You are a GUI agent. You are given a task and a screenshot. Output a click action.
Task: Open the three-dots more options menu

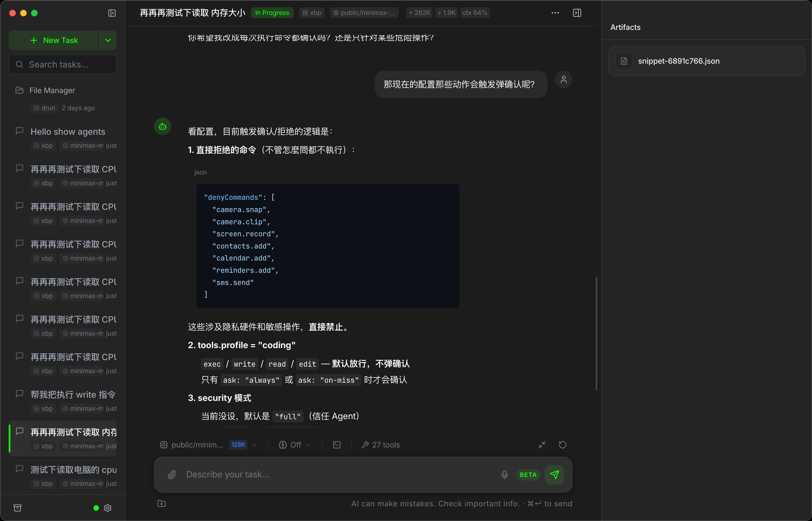tap(555, 13)
